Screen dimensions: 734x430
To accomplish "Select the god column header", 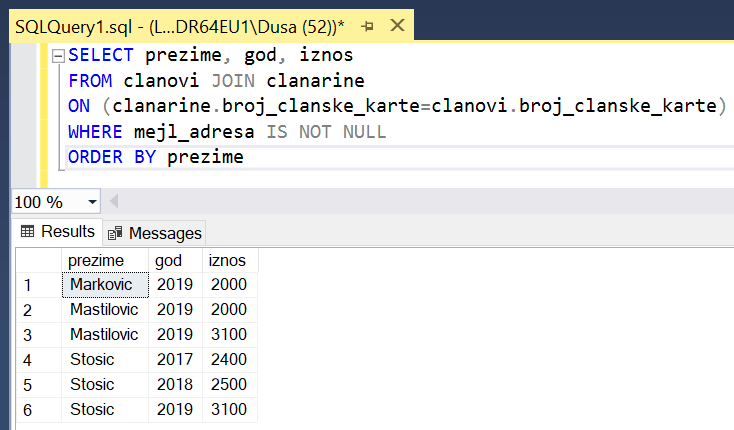I will (174, 260).
